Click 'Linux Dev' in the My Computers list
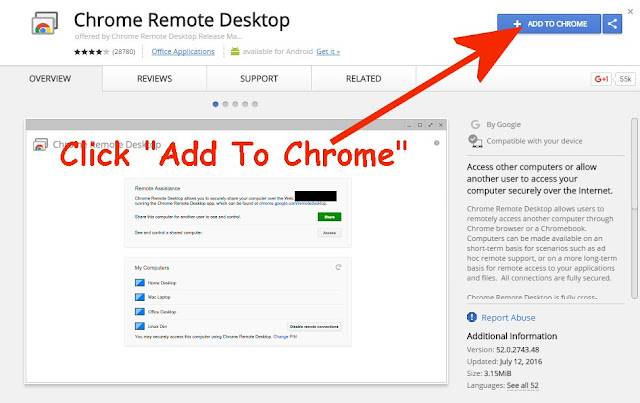The width and height of the screenshot is (640, 403). (x=157, y=326)
